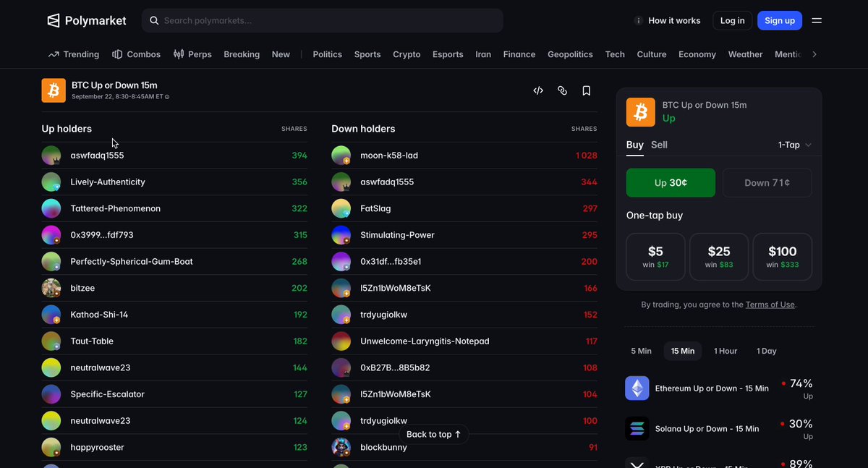This screenshot has width=868, height=468.
Task: Focus the Search polymarkets field
Action: (x=323, y=21)
